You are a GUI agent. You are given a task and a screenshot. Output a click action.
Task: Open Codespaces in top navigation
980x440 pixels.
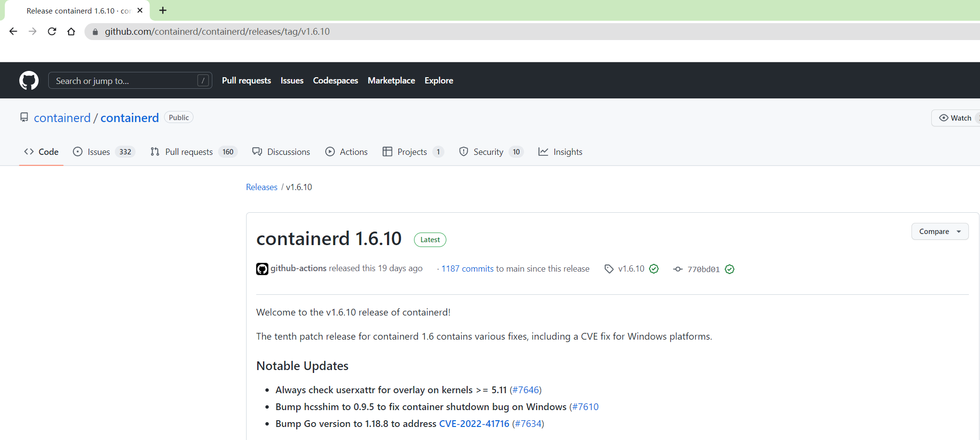tap(335, 81)
